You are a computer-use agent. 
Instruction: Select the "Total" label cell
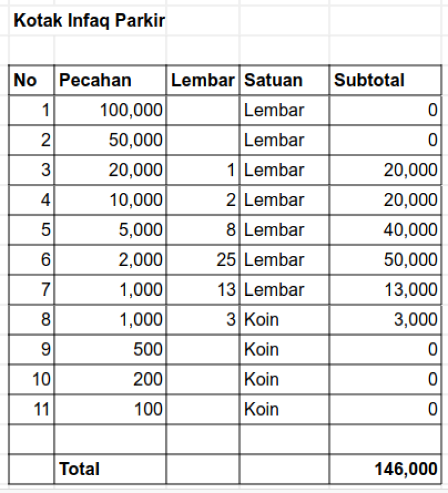pos(111,469)
